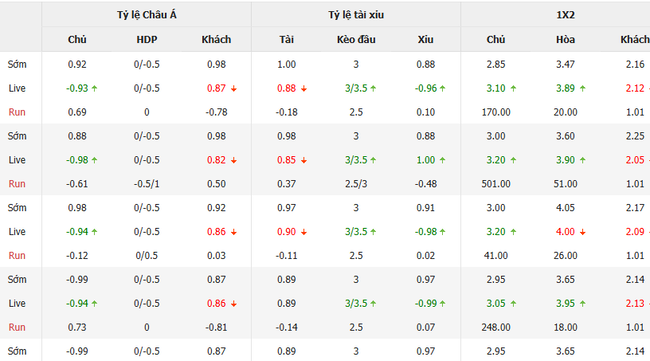
Task: Click red down arrow next to 0.88 Tài
Action: pos(304,88)
